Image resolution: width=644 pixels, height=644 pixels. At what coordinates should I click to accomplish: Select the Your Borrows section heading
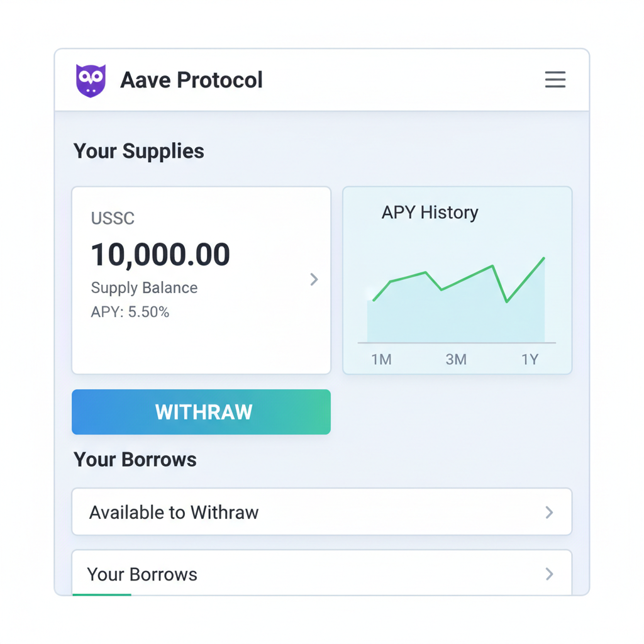coord(135,459)
